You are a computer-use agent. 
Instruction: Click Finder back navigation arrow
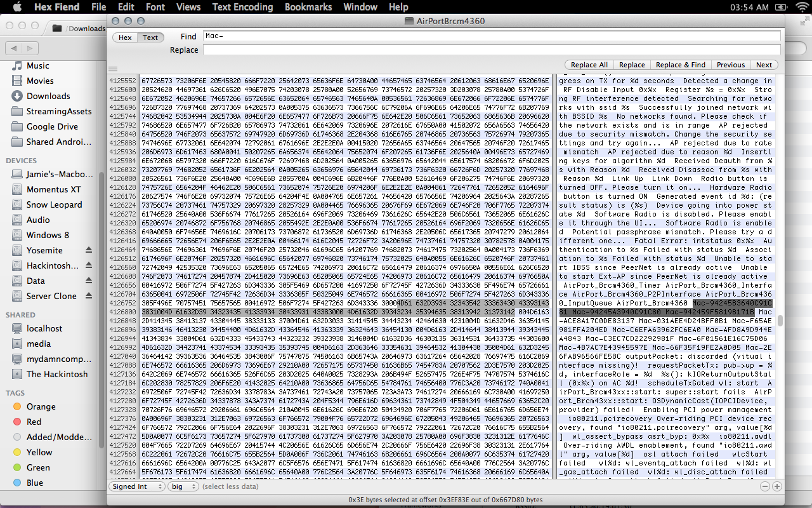coord(14,48)
